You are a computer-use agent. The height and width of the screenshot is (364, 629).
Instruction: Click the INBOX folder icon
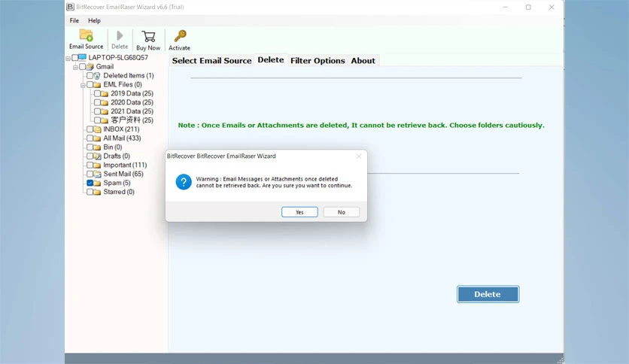pyautogui.click(x=97, y=129)
